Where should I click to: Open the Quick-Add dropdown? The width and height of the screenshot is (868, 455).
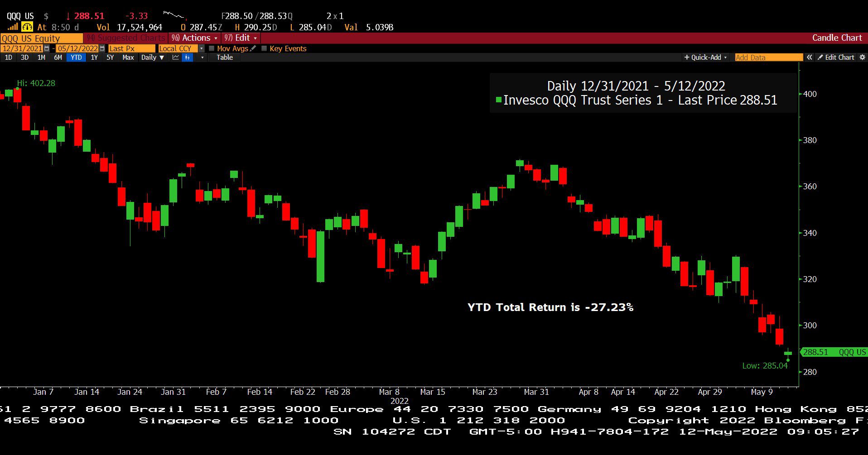705,57
